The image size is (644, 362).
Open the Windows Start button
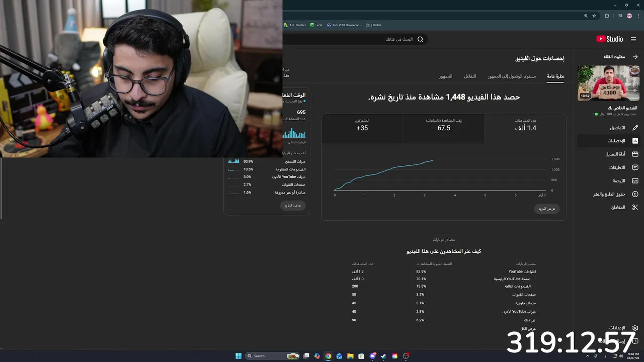point(238,356)
